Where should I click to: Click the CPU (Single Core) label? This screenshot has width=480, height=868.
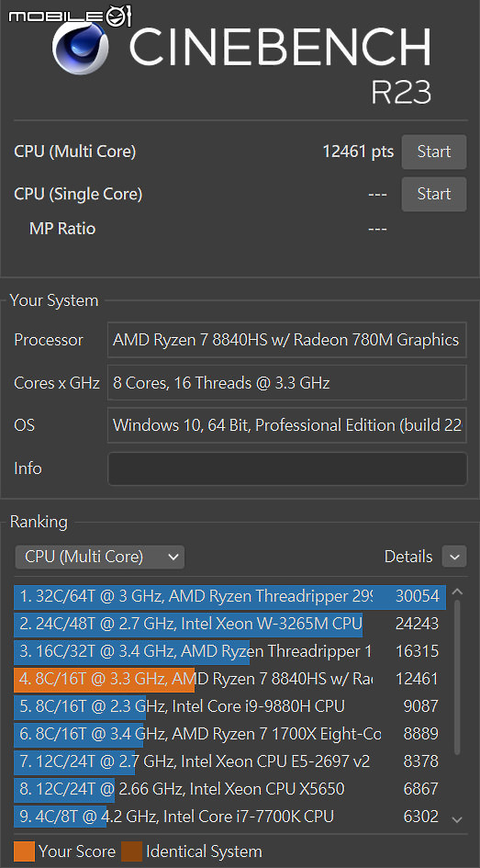78,195
